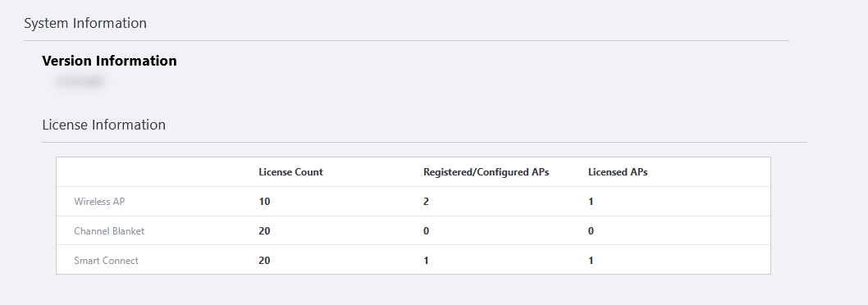This screenshot has height=305, width=868.
Task: Click Smart Connect licensed APs value
Action: (591, 260)
